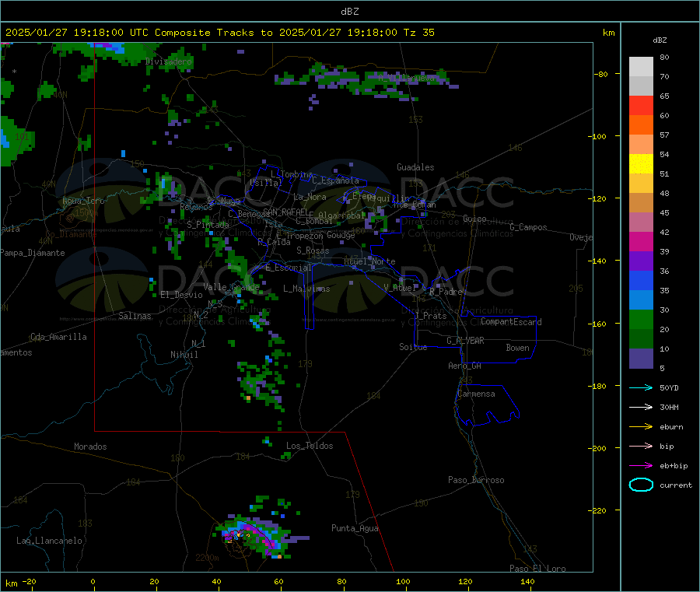Screen dimensions: 700x592
Task: Click the S_Rosas location label
Action: (313, 250)
